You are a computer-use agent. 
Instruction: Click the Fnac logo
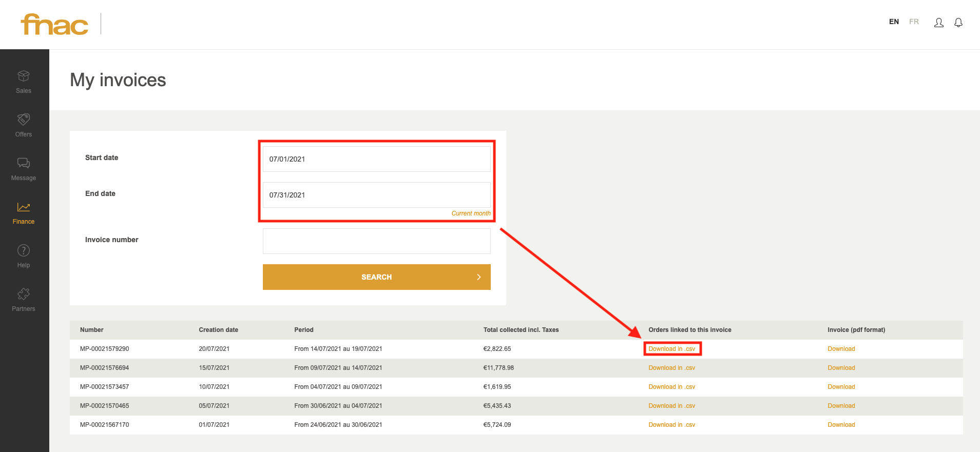(x=54, y=24)
